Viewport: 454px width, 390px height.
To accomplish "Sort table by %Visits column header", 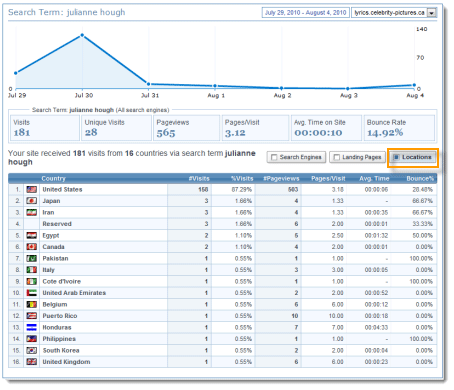I will click(242, 179).
